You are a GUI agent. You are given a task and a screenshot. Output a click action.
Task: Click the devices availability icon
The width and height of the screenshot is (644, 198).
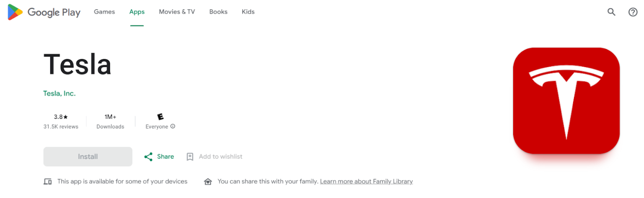pos(48,182)
